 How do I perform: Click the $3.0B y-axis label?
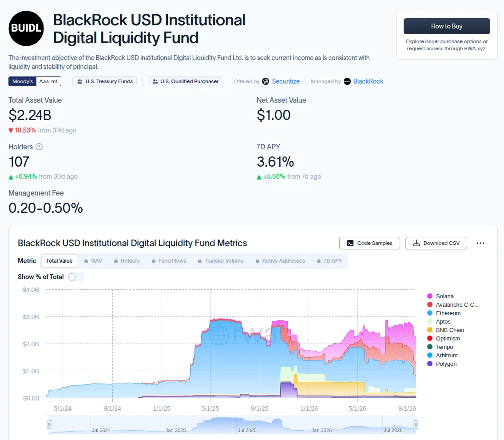[x=31, y=317]
